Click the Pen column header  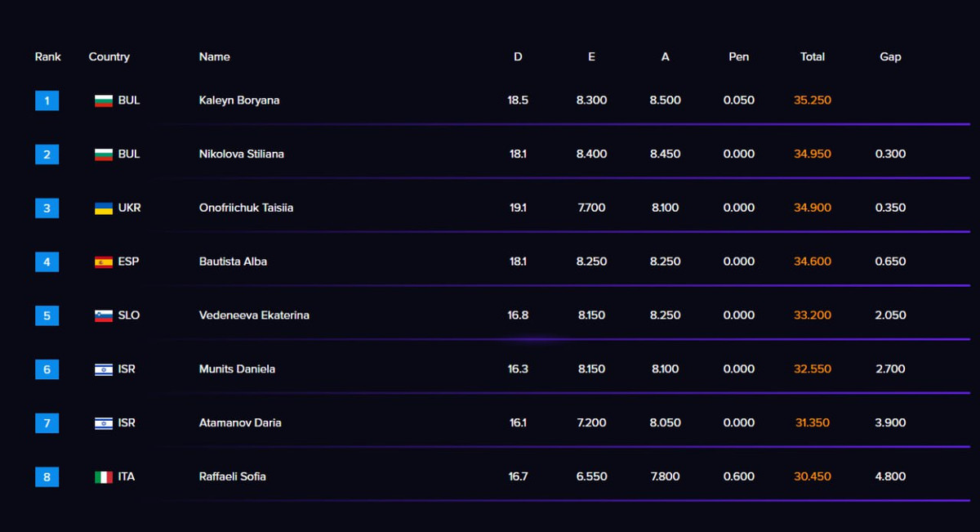(738, 56)
